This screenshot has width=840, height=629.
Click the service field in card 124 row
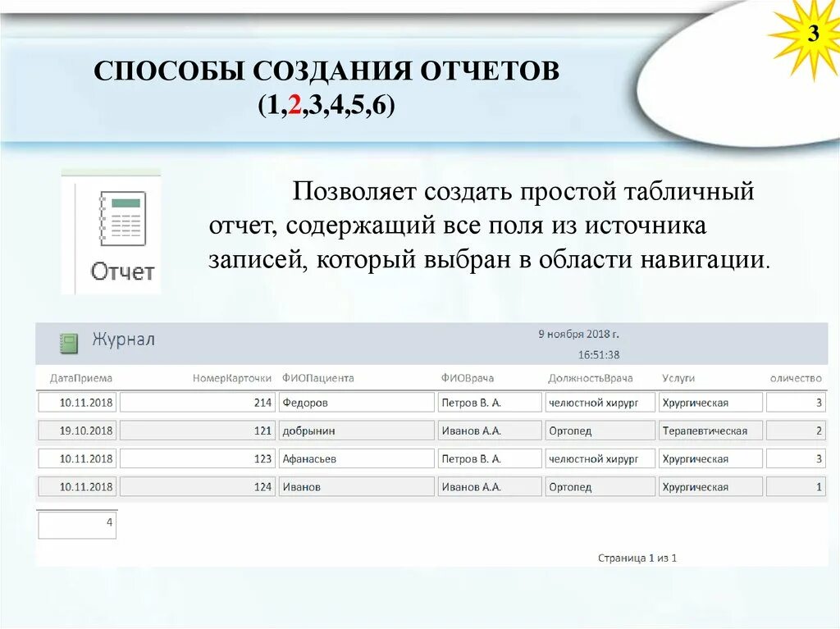tap(710, 486)
